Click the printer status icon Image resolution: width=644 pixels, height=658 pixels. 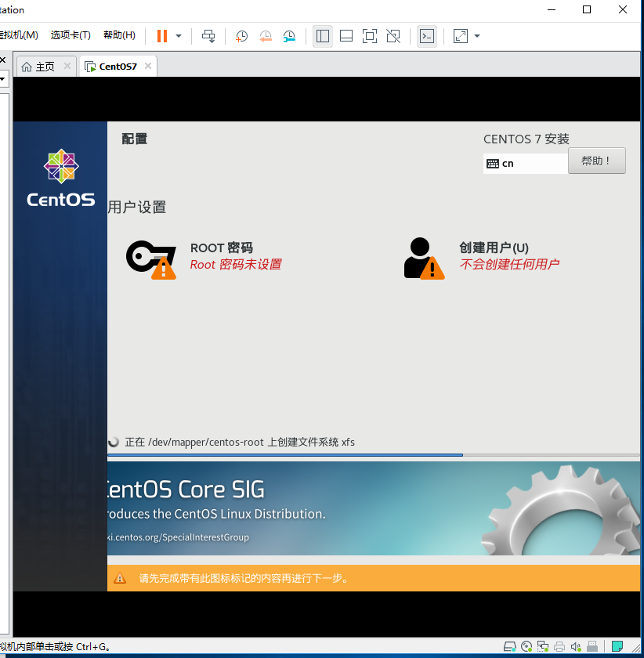click(559, 647)
